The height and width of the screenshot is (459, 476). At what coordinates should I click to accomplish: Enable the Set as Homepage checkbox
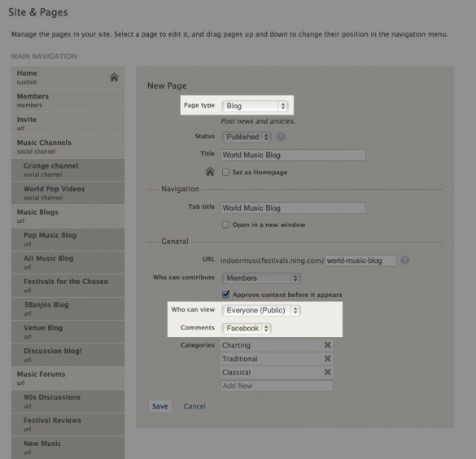click(x=225, y=173)
